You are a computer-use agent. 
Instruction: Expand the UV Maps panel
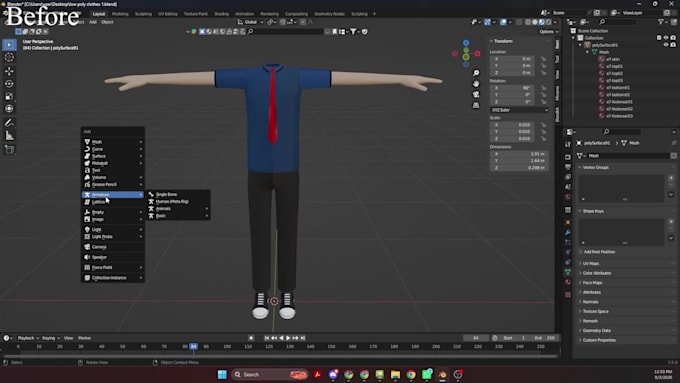626,263
